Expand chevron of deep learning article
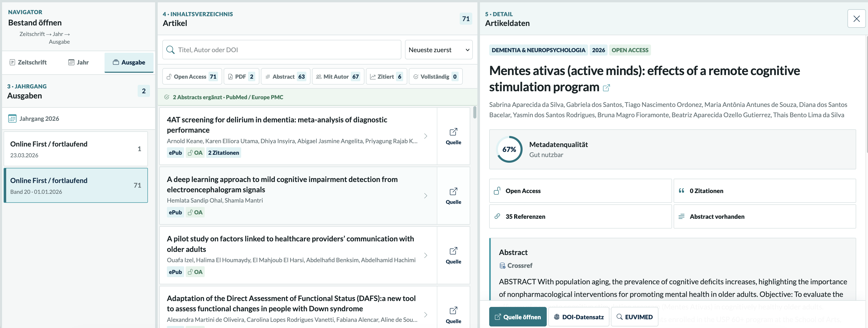This screenshot has height=328, width=868. tap(426, 196)
